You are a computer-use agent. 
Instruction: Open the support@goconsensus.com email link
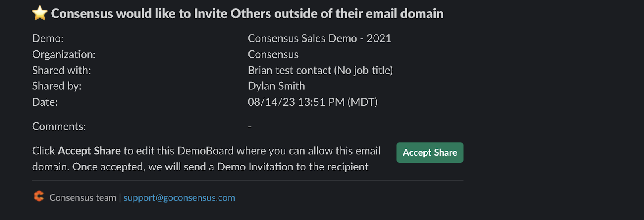pyautogui.click(x=179, y=198)
